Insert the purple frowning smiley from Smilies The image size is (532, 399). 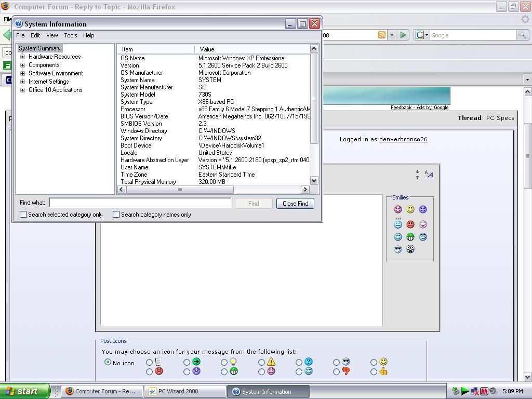(x=423, y=209)
